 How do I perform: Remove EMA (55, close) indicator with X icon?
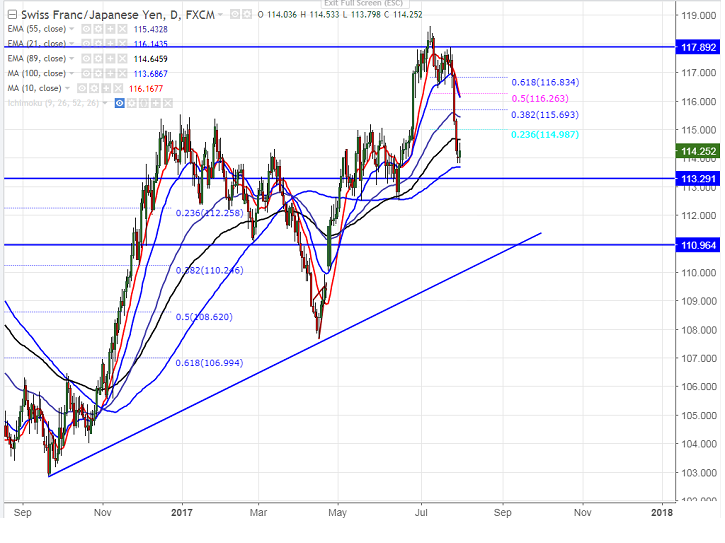[x=123, y=29]
